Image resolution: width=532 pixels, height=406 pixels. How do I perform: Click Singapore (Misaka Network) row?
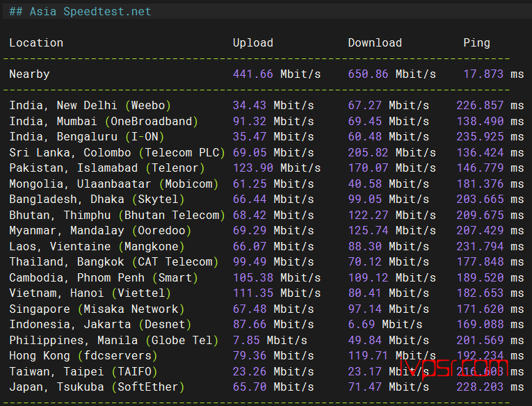click(x=266, y=309)
